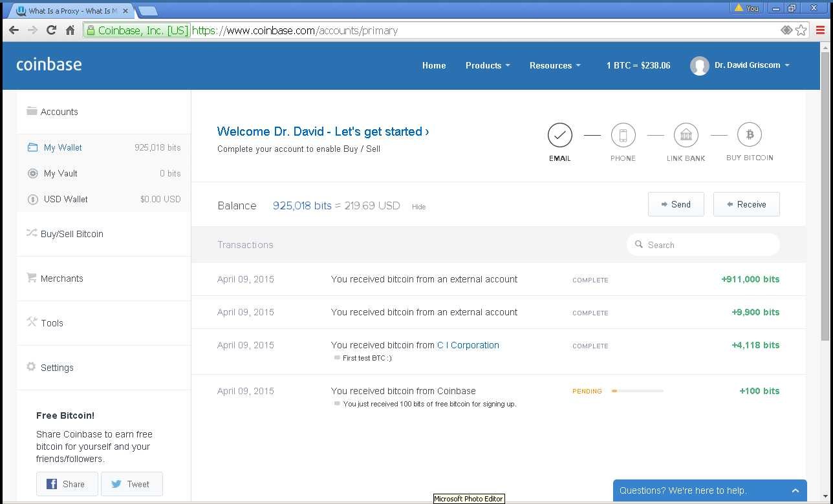This screenshot has width=833, height=504.
Task: Click the browser forward arrow
Action: 32,30
